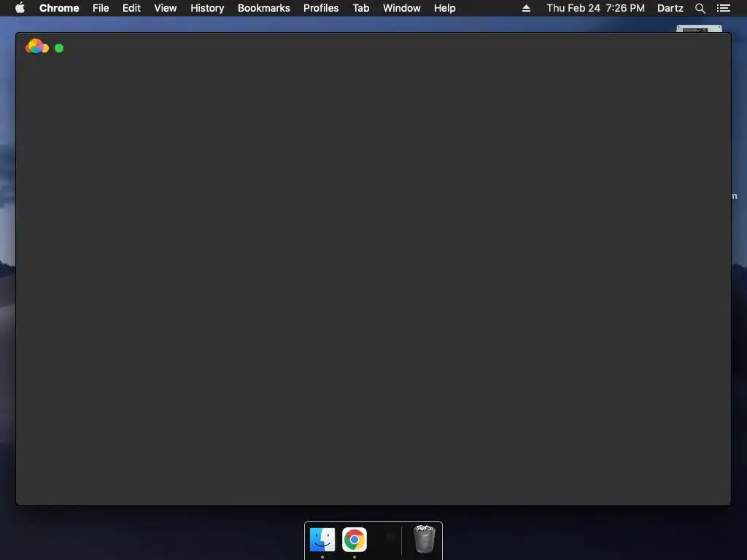Open the Window menu
747x560 pixels.
coord(402,8)
